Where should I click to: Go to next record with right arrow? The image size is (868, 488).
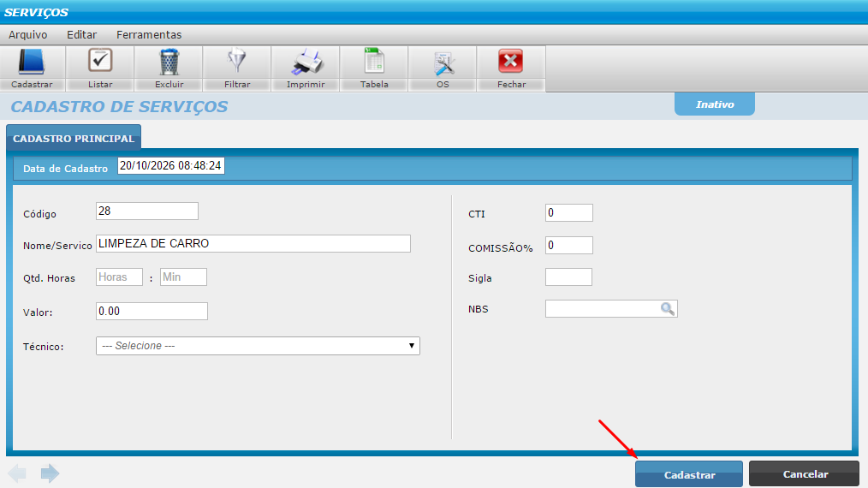pyautogui.click(x=50, y=473)
